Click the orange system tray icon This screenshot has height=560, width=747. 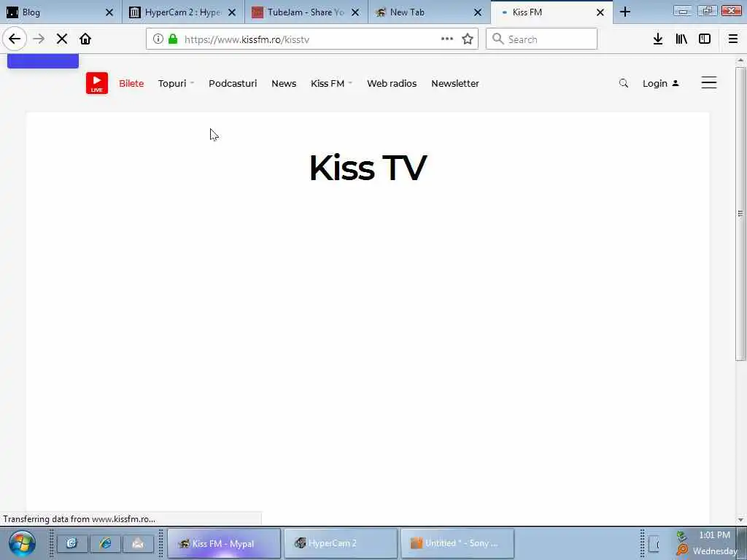(x=682, y=550)
